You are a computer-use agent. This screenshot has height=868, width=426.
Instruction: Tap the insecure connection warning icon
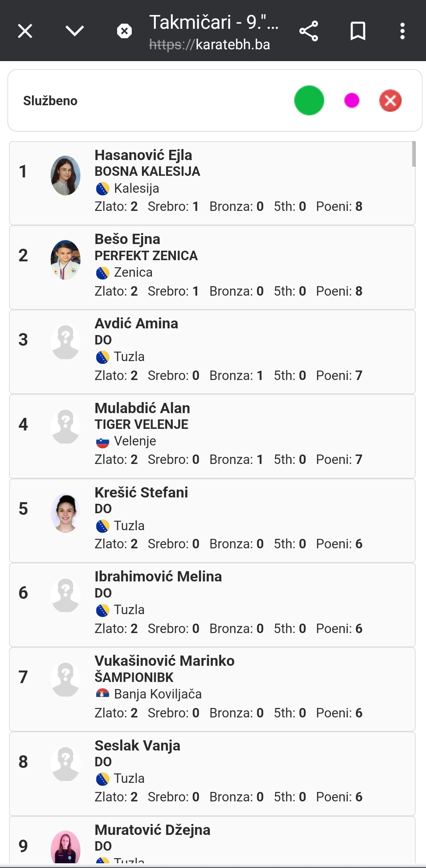click(124, 31)
